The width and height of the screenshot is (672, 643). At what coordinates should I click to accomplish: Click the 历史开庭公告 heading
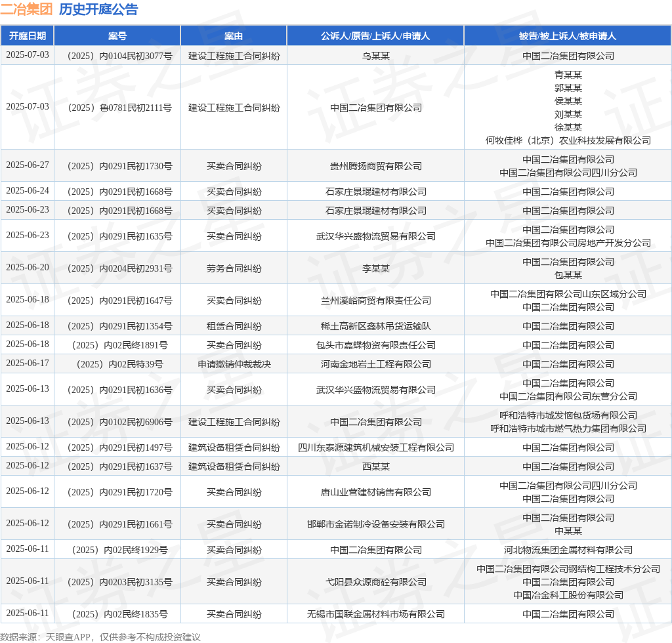pos(98,9)
